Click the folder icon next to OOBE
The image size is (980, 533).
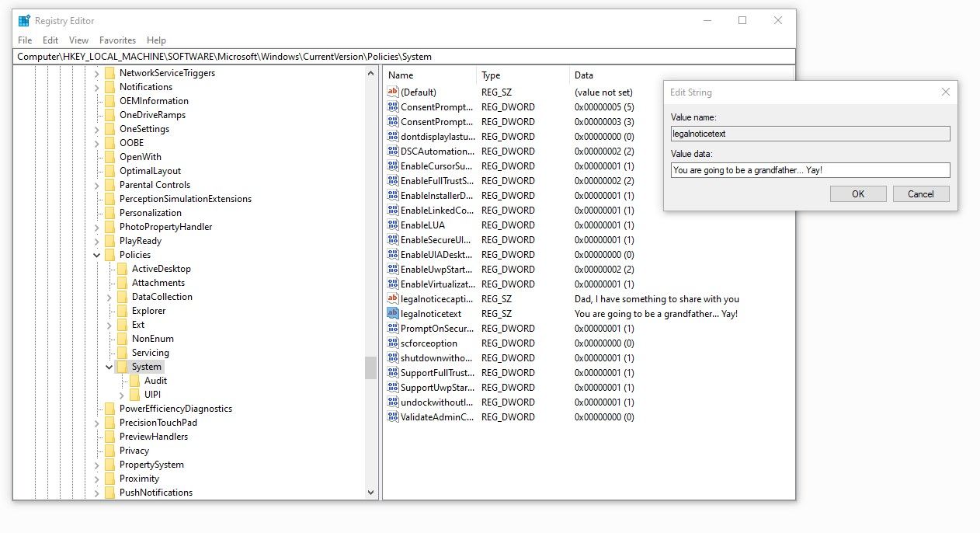pos(109,143)
